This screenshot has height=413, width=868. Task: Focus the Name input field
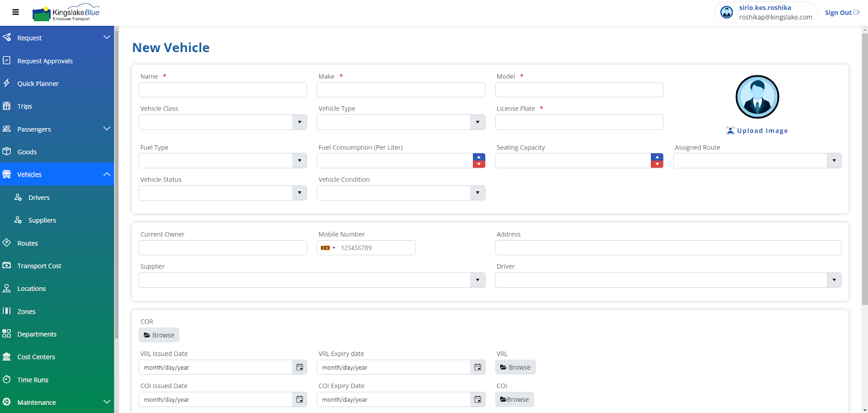(x=223, y=90)
